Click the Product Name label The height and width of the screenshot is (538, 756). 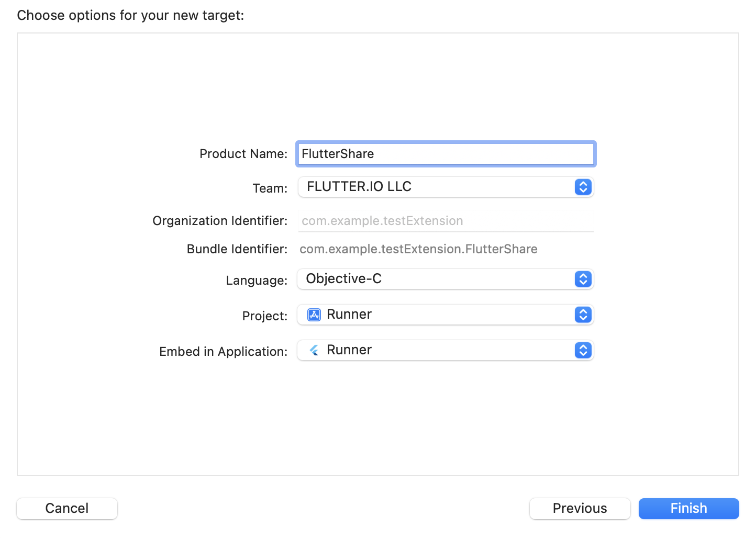point(243,154)
